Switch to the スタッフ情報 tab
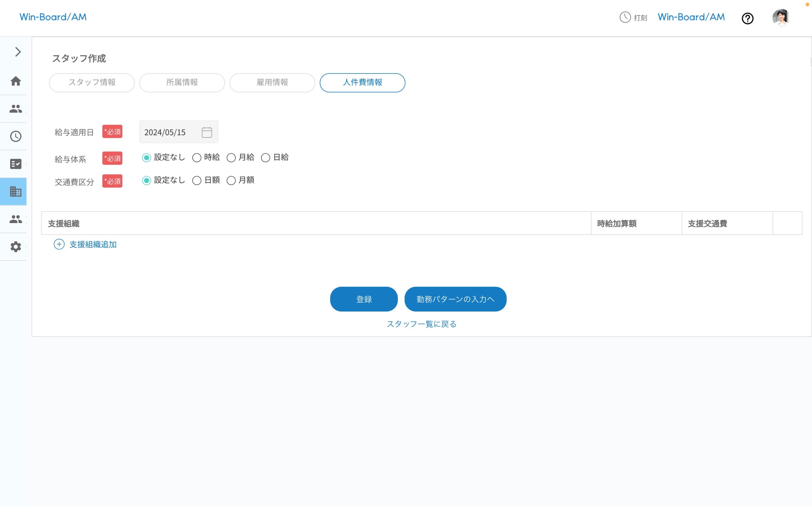This screenshot has width=812, height=507. click(92, 82)
